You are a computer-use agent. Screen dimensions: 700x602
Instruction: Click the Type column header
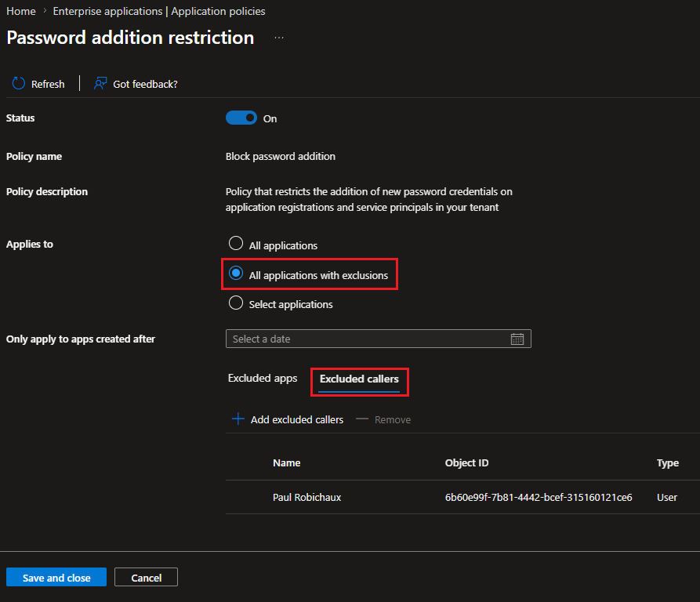(x=667, y=463)
